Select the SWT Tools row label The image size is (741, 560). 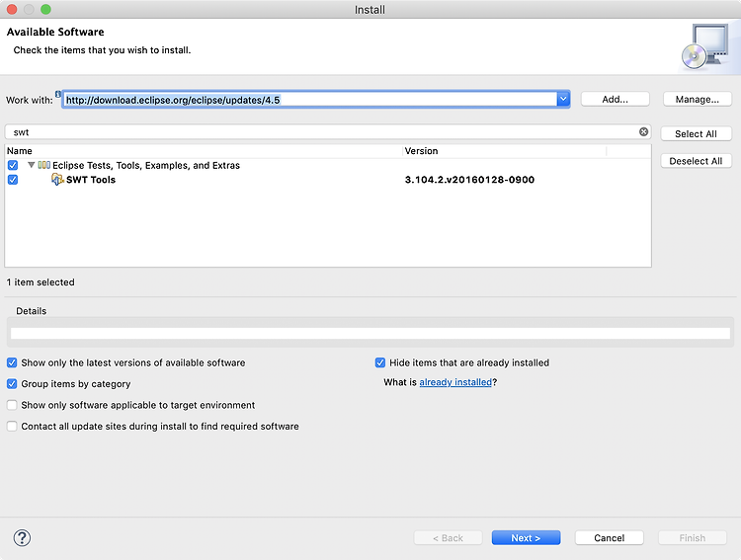click(x=91, y=180)
